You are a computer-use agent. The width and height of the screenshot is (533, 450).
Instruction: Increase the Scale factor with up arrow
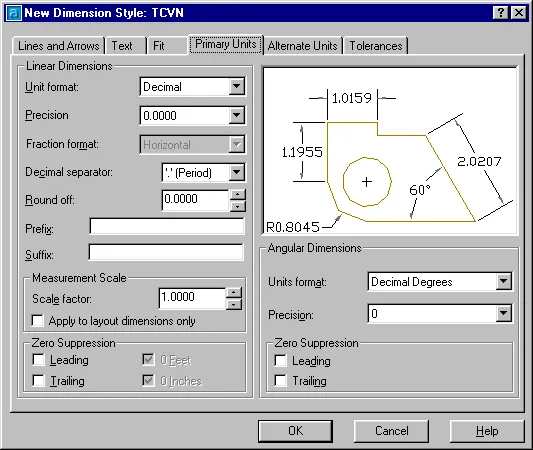[x=234, y=293]
